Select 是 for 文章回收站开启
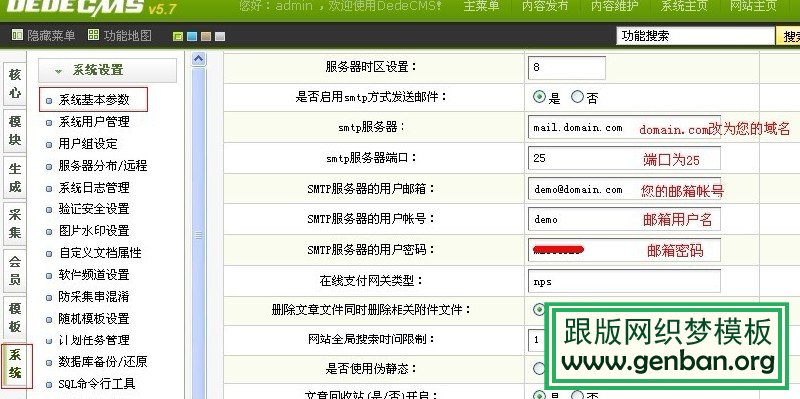The width and height of the screenshot is (800, 399). point(539,395)
